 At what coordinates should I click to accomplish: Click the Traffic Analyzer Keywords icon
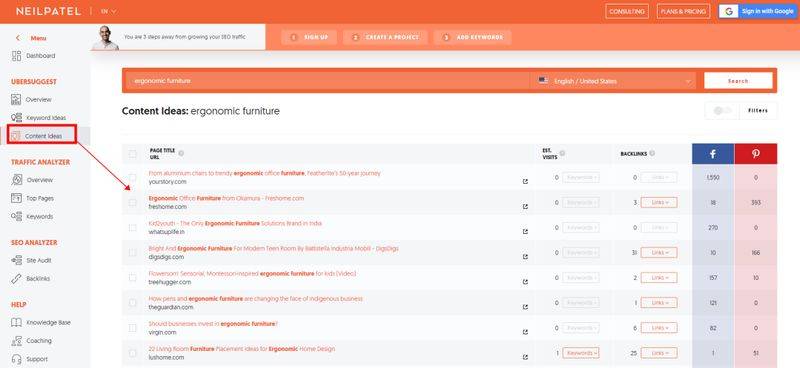click(16, 216)
